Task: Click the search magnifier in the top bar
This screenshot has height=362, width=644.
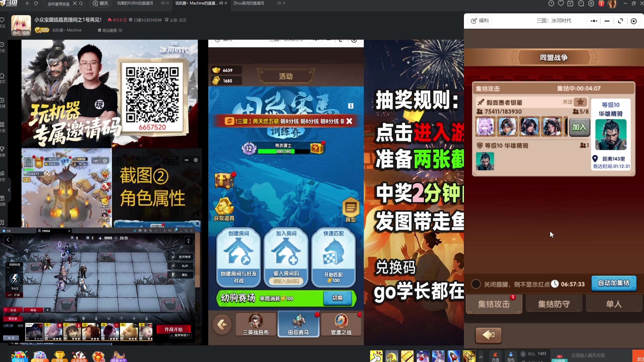Action: (x=81, y=3)
